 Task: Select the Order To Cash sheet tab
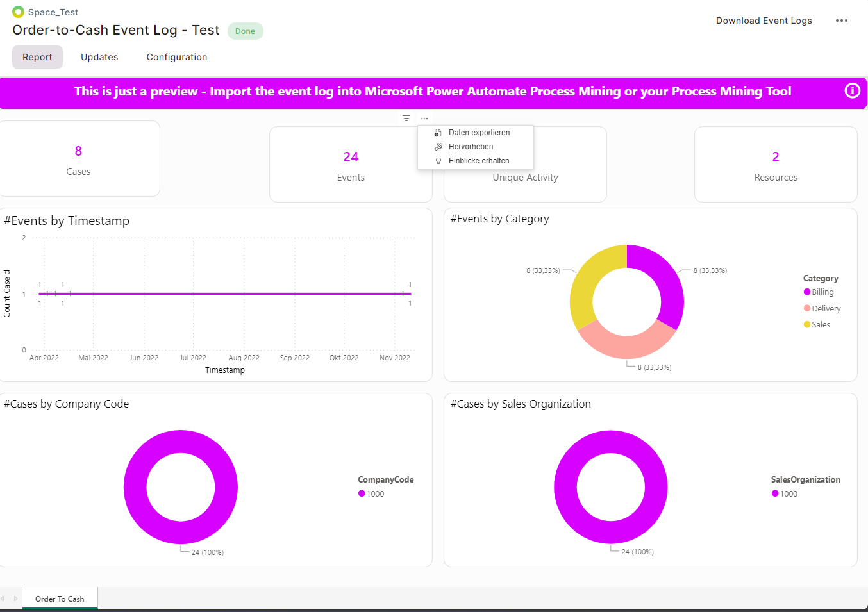[60, 599]
